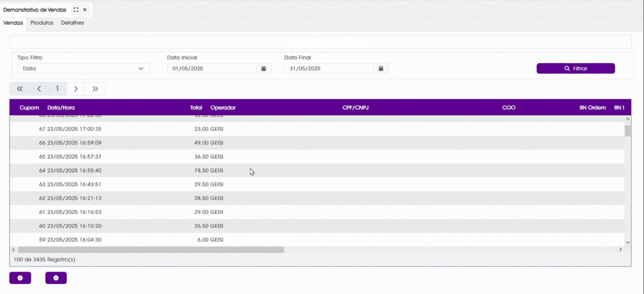Image resolution: width=644 pixels, height=294 pixels.
Task: Sort by the CPF/CNPJ column header
Action: 355,108
